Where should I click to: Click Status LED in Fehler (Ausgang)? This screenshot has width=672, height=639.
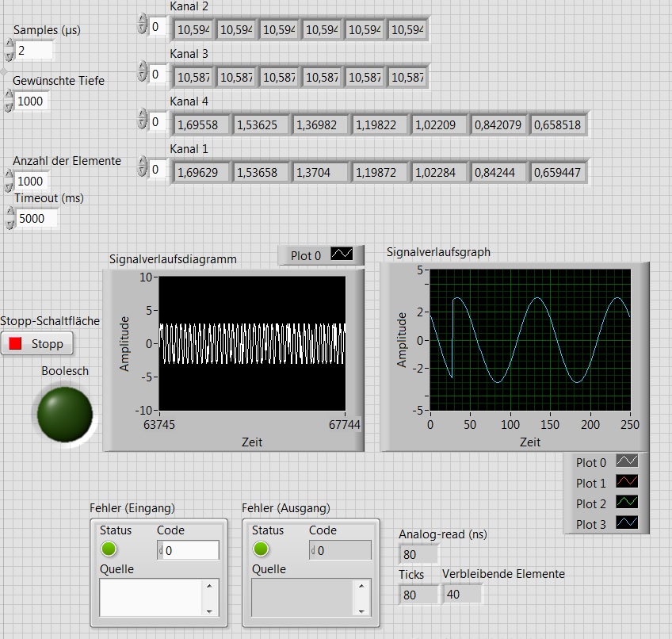point(262,549)
